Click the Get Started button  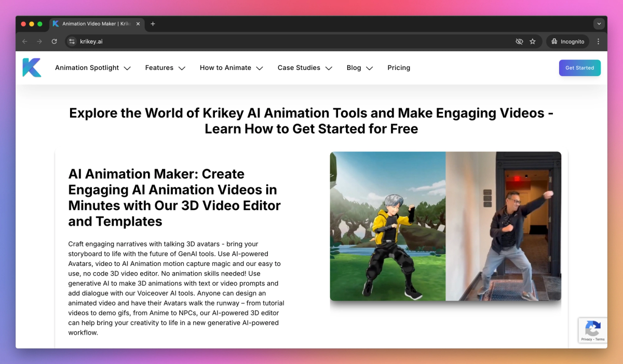pyautogui.click(x=580, y=68)
